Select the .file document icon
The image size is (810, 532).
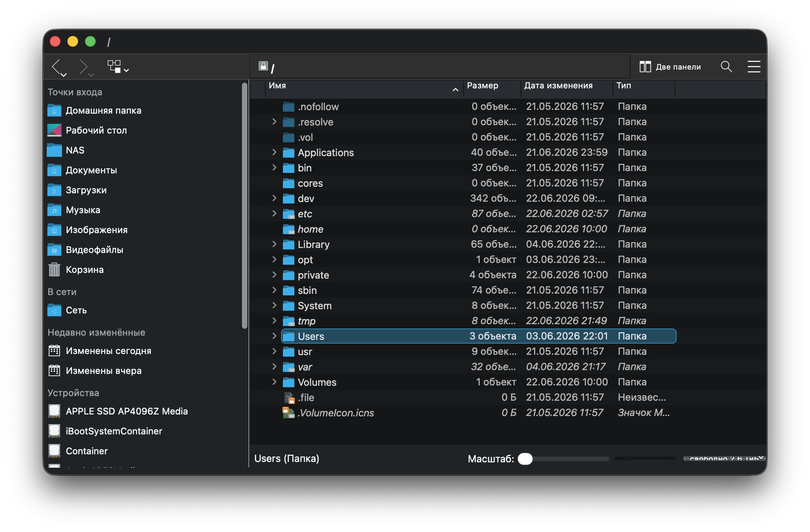[x=289, y=398]
